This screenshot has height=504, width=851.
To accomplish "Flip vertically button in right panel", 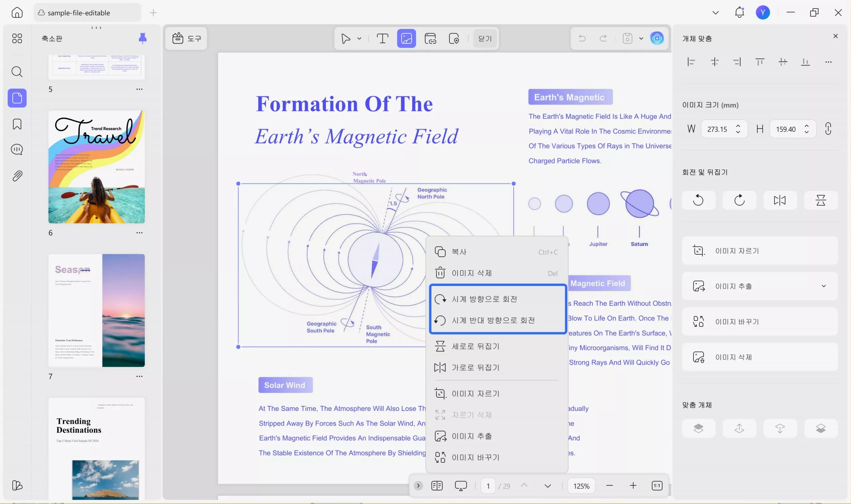I will pos(820,200).
